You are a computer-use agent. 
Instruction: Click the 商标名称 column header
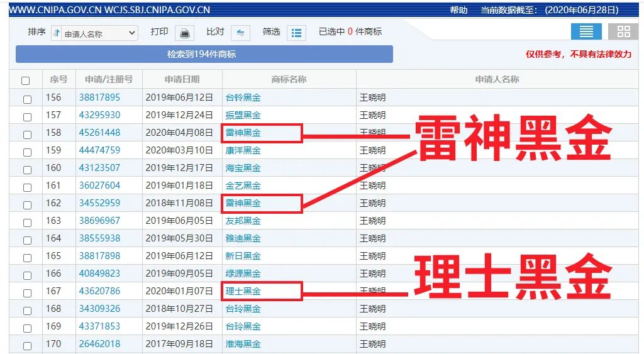(289, 79)
